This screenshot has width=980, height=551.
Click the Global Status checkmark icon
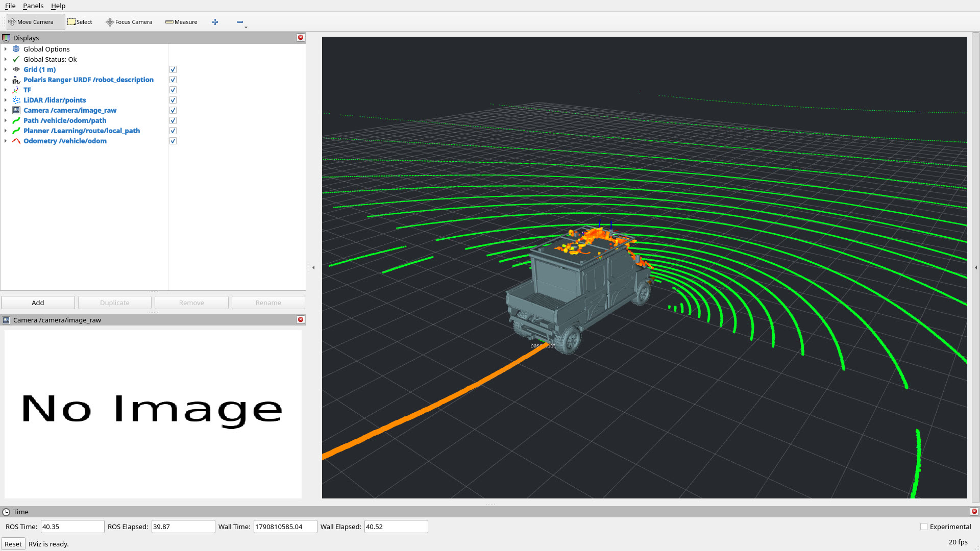16,59
